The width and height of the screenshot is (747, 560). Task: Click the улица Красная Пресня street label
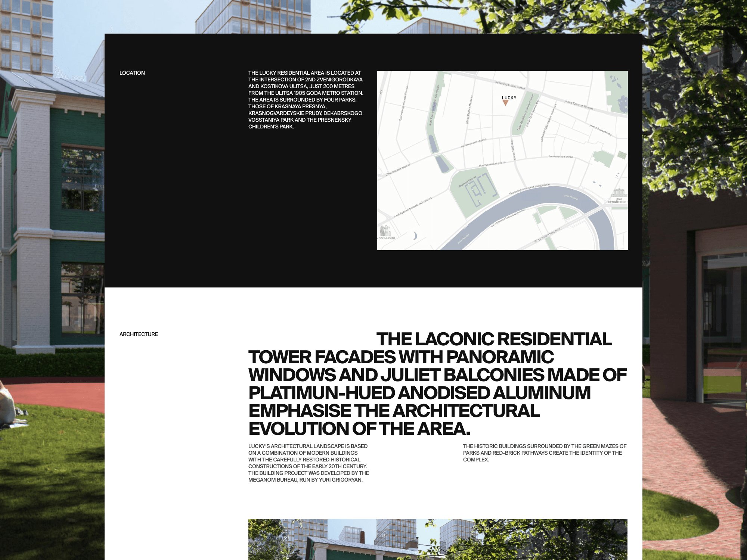click(579, 105)
